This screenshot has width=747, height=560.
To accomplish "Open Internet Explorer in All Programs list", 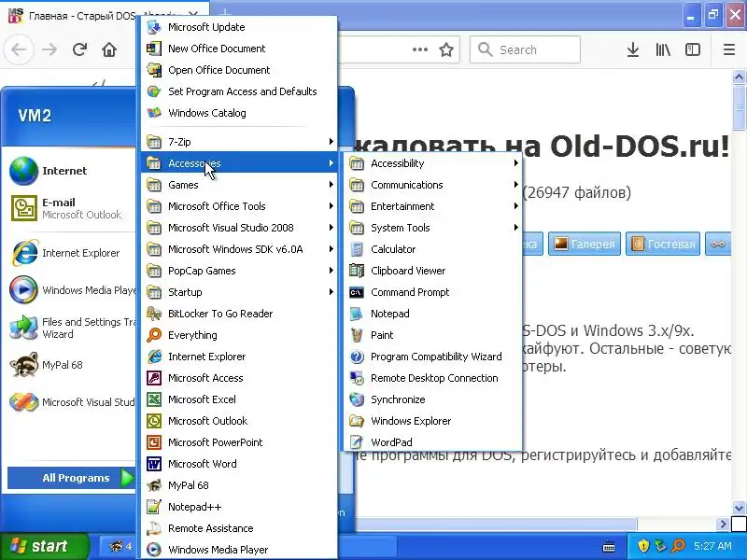I will point(239,357).
